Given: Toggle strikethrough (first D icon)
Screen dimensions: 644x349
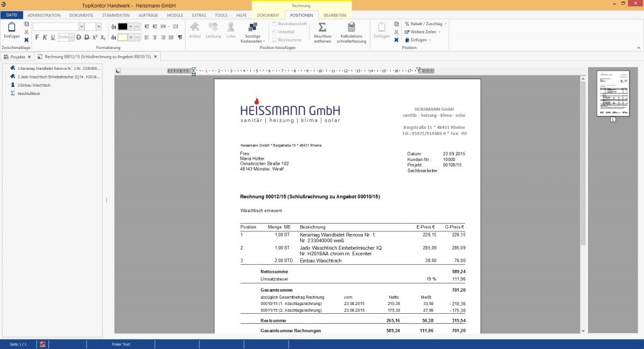Looking at the screenshot, I should 79,37.
